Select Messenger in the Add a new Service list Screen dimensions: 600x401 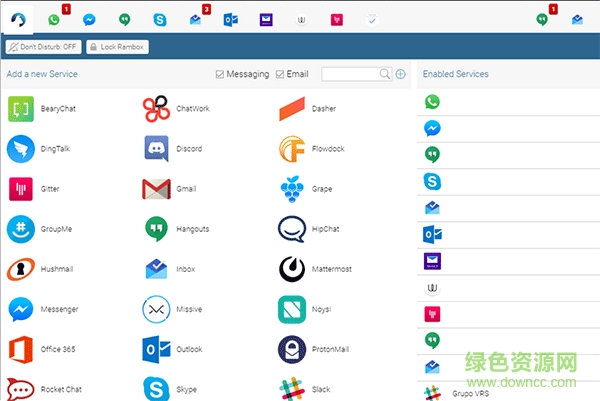(43, 309)
